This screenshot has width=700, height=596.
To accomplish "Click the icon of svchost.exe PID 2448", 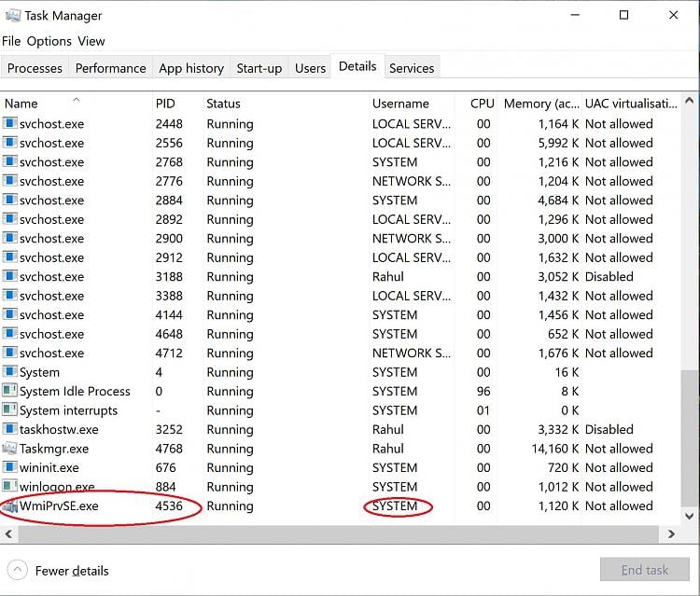I will coord(10,123).
